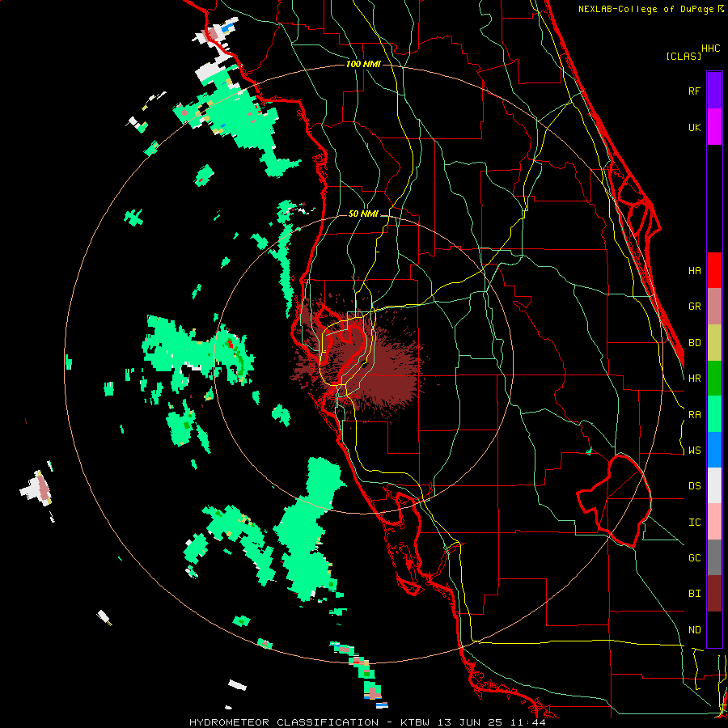Viewport: 728px width, 728px height.
Task: Click the 100 NMI range ring label
Action: pyautogui.click(x=363, y=64)
